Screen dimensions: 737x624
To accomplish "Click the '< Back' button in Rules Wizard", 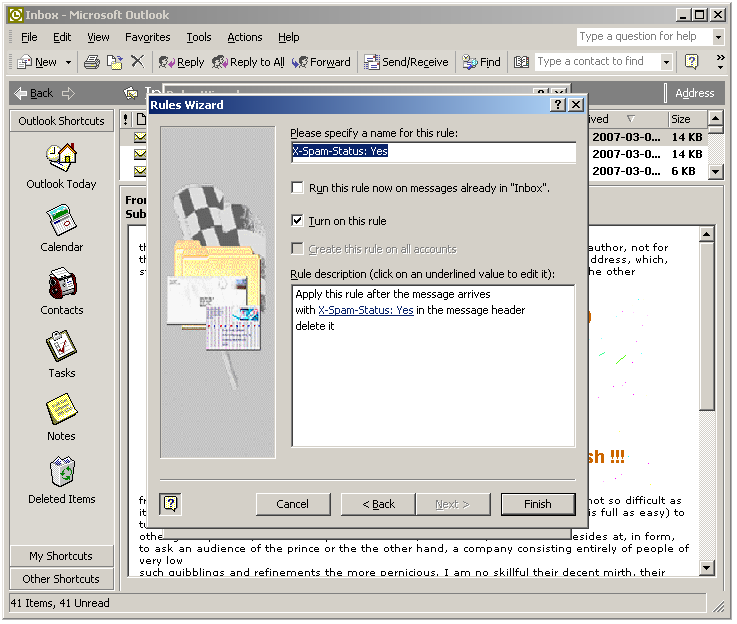I will tap(378, 504).
